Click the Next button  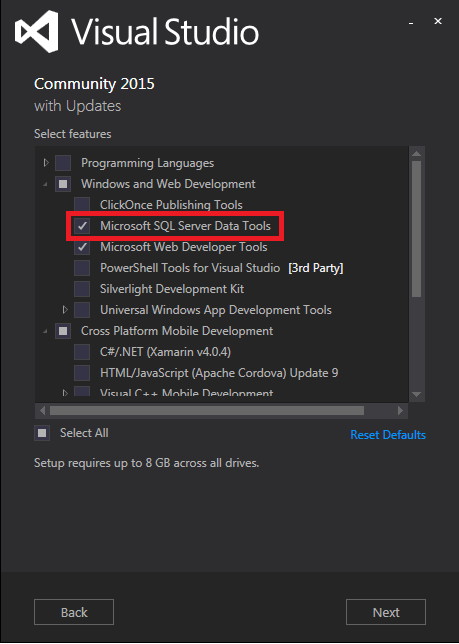386,612
